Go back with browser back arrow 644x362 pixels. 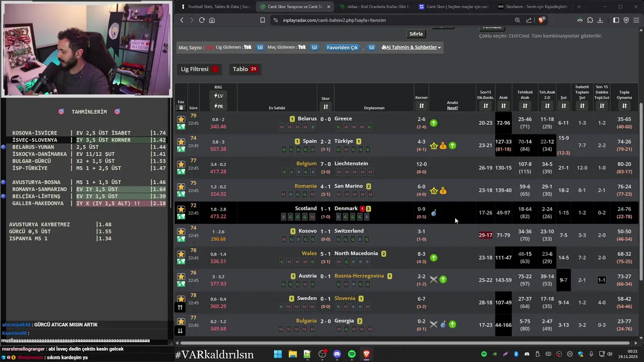[x=182, y=20]
